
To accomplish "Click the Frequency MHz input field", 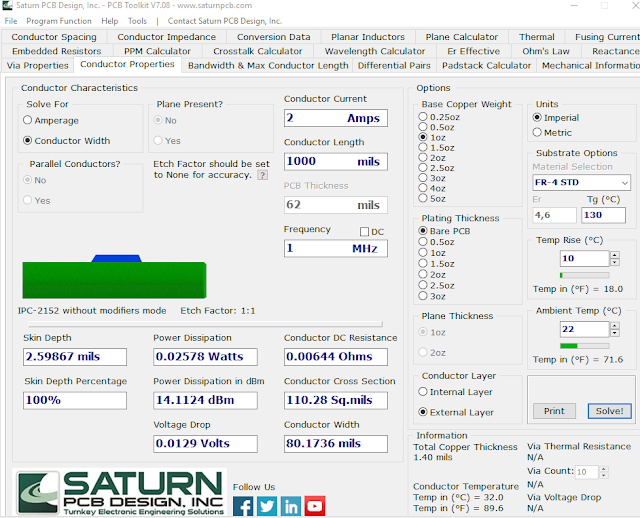I will coord(336,248).
